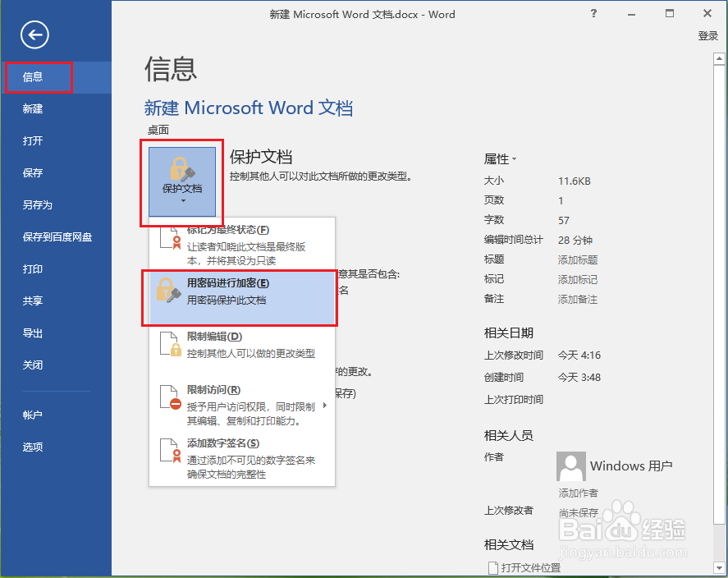The image size is (728, 578).
Task: Click the scrollbar up arrow
Action: tap(719, 59)
